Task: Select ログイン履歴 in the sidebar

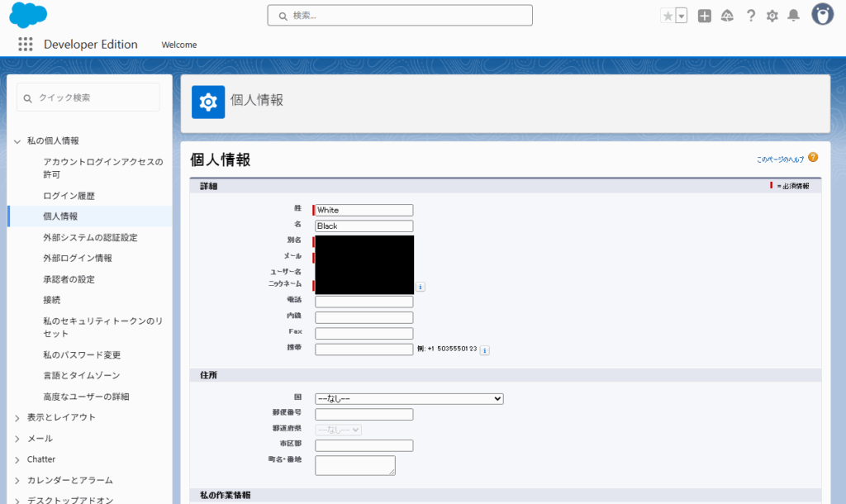Action: (69, 196)
